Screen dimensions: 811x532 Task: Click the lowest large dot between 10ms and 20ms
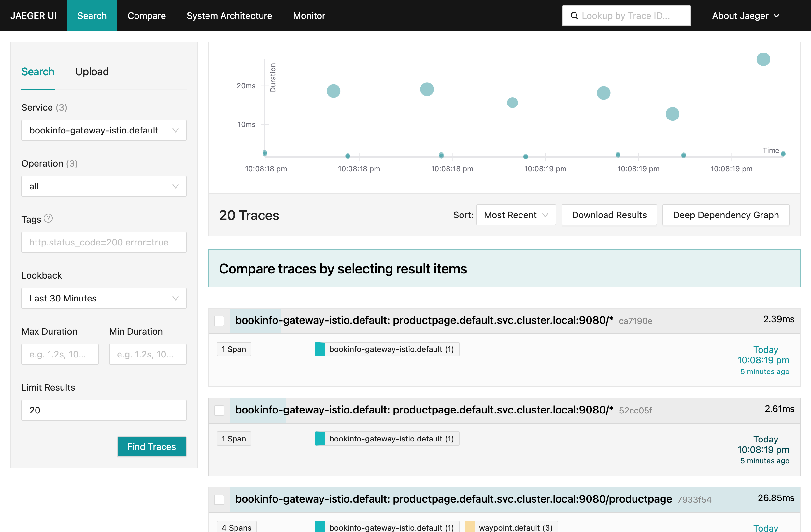point(672,114)
